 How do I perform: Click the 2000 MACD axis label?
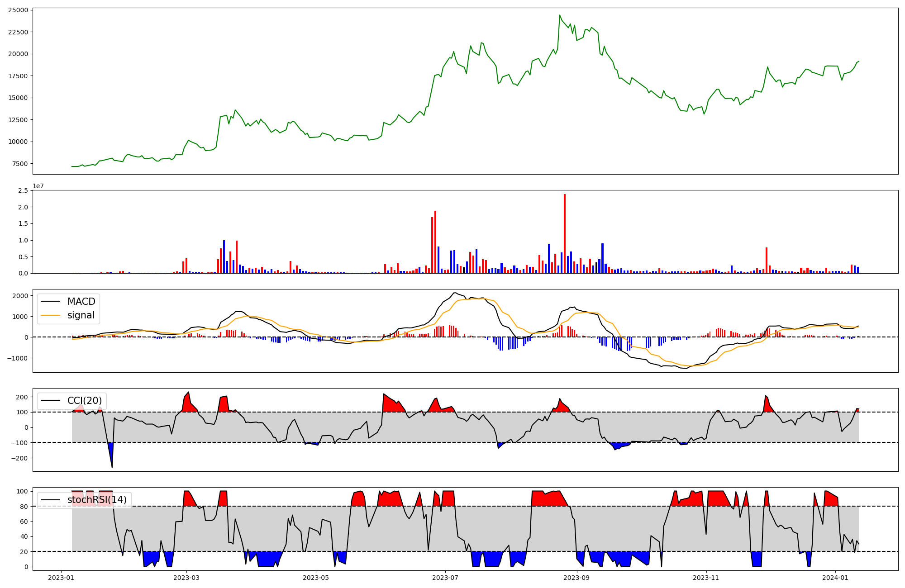pos(20,296)
